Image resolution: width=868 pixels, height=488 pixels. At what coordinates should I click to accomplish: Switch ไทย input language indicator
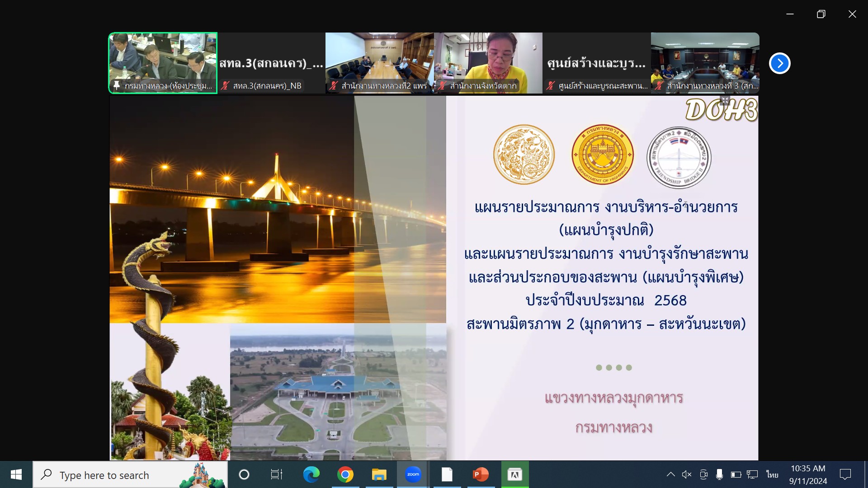coord(772,474)
